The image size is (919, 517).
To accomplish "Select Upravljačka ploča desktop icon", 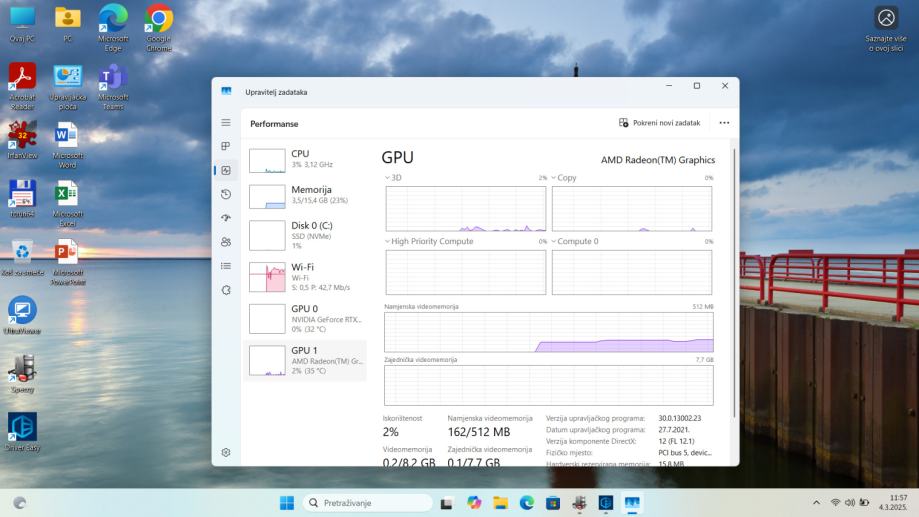I will coord(68,87).
